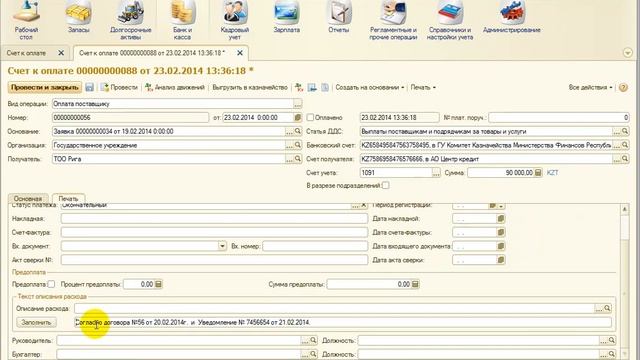Search icon next to Описание расхода
Screen dimensions: 640x360
point(607,309)
